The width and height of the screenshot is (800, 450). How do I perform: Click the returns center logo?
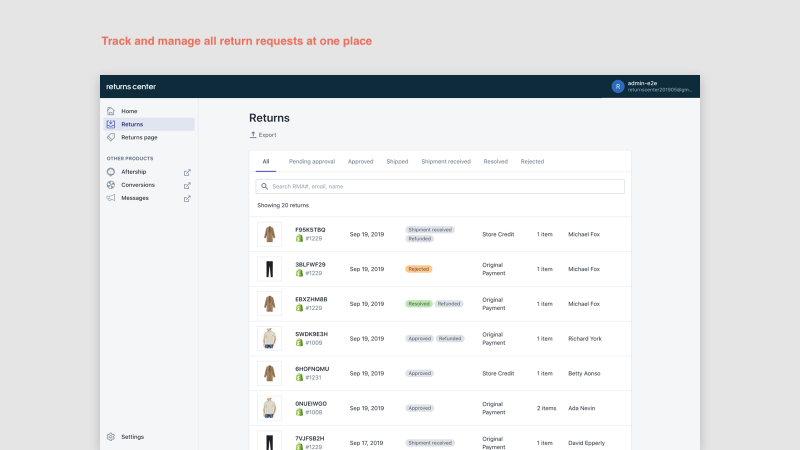[x=131, y=87]
